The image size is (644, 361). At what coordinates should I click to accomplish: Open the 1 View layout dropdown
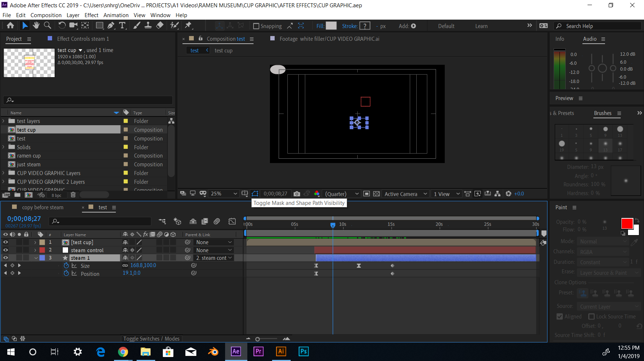(x=447, y=194)
